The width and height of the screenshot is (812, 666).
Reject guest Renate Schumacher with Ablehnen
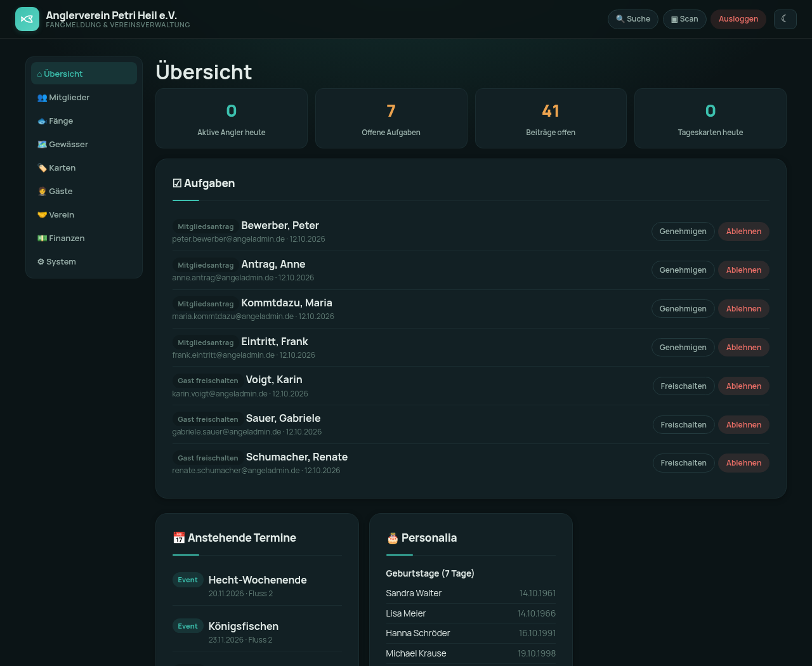[743, 463]
